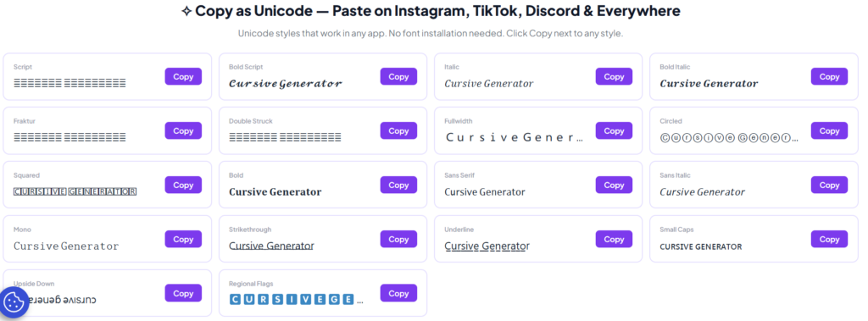Copy the Strikethrough style text
Image resolution: width=868 pixels, height=321 pixels.
(x=398, y=240)
